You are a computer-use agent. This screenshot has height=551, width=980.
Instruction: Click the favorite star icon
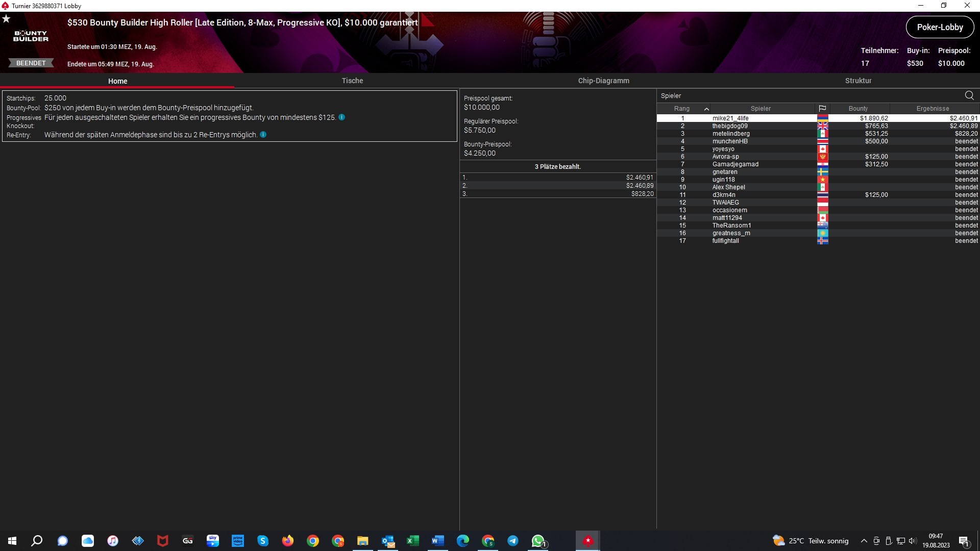point(6,19)
